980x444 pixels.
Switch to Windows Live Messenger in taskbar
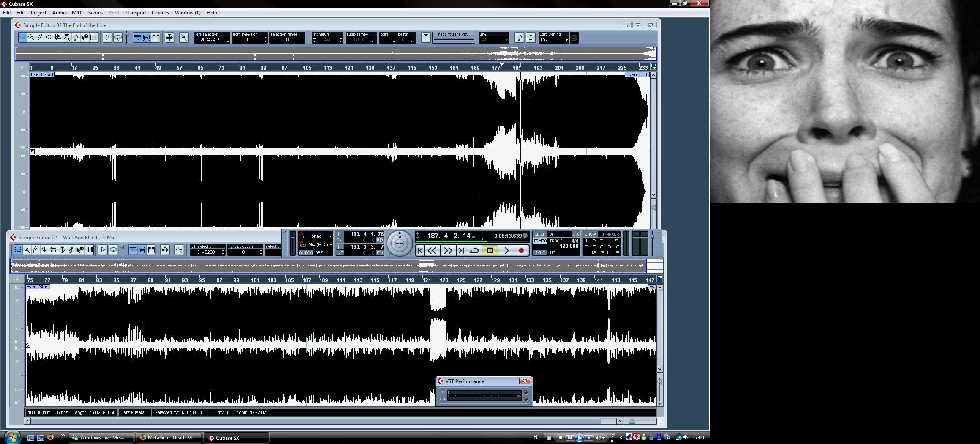[x=101, y=438]
